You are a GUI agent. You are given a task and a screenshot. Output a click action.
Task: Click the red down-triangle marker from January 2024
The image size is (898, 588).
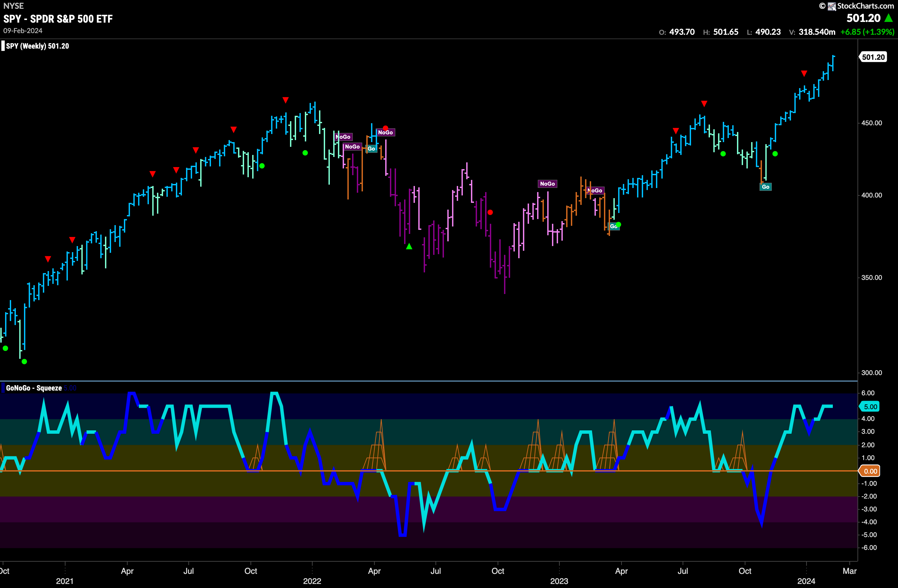(804, 73)
